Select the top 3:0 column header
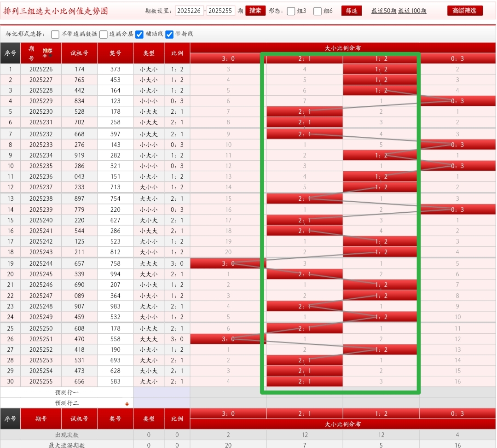 point(228,58)
